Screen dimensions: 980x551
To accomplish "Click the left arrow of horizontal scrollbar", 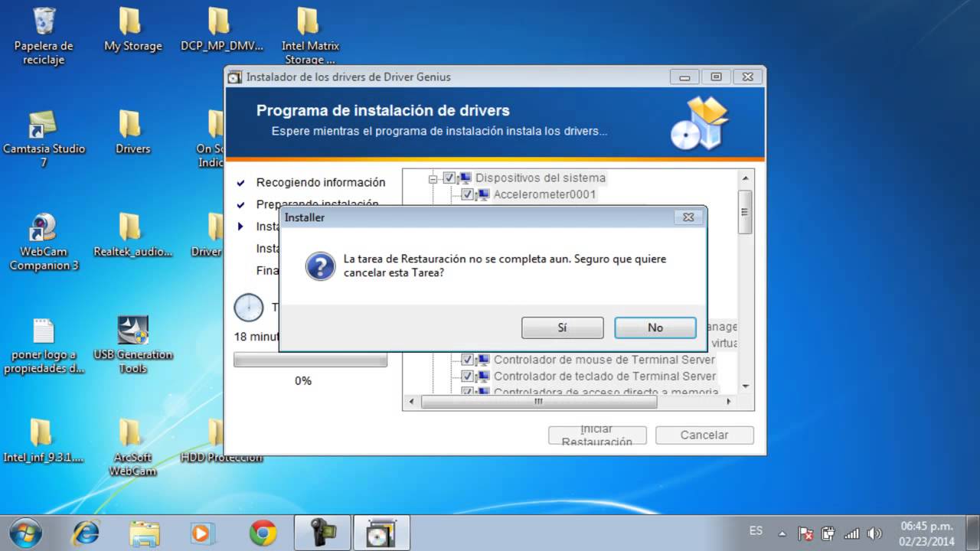I will click(x=411, y=402).
